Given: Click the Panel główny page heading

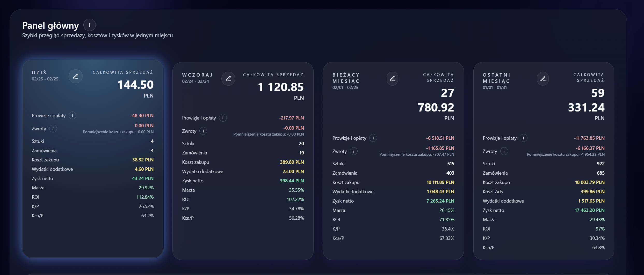Looking at the screenshot, I should tap(50, 26).
